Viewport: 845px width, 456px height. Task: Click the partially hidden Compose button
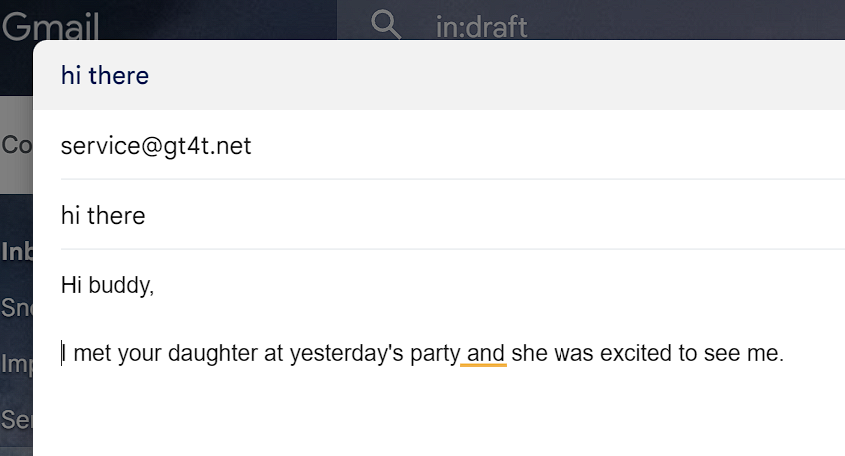(16, 145)
